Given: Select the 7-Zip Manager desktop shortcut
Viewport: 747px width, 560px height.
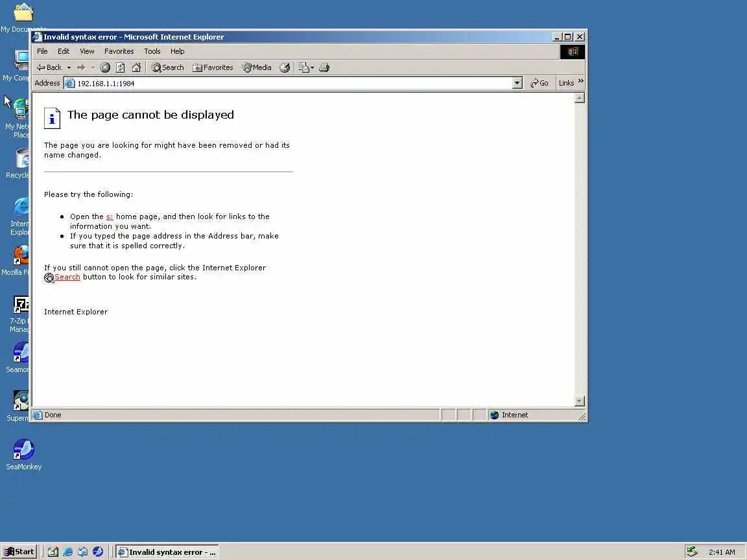Looking at the screenshot, I should [19, 313].
